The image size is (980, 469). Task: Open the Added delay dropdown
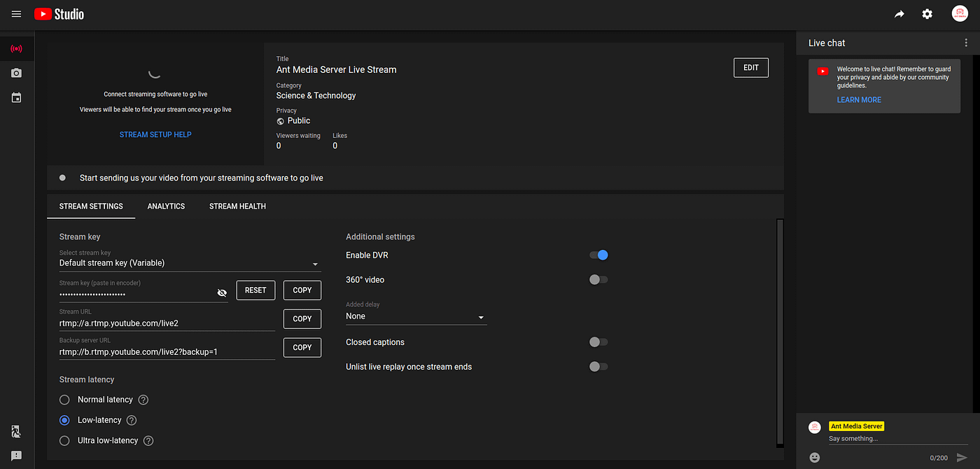point(416,316)
